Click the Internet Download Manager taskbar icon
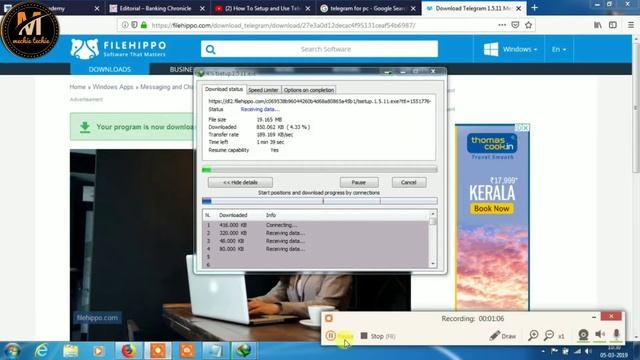The image size is (640, 360). (244, 351)
